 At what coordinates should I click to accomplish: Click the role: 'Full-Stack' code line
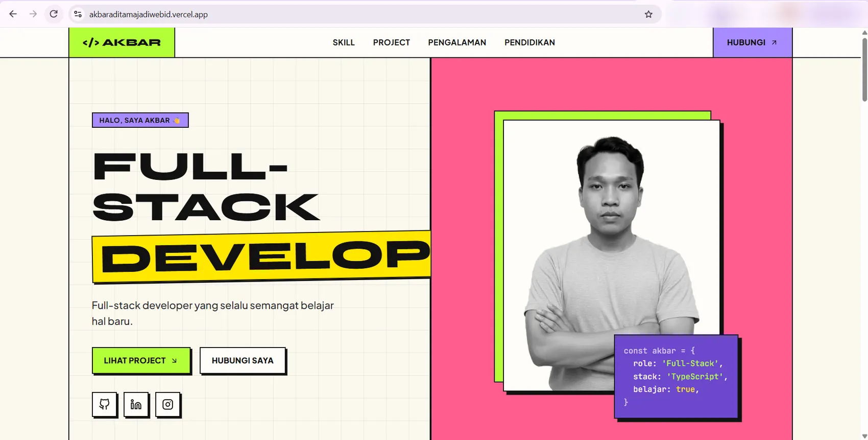pyautogui.click(x=678, y=363)
